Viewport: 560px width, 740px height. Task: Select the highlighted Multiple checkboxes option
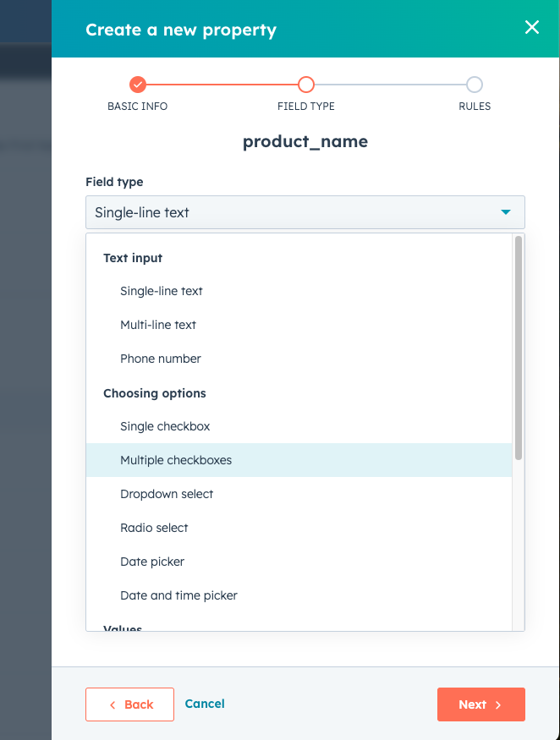pyautogui.click(x=176, y=460)
